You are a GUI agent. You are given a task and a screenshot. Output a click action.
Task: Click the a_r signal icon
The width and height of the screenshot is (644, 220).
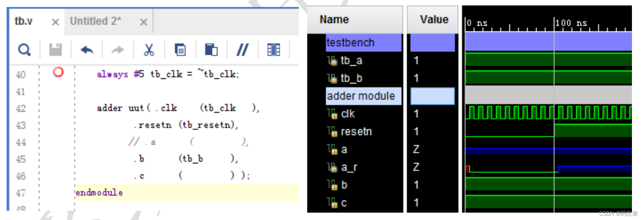coord(332,167)
